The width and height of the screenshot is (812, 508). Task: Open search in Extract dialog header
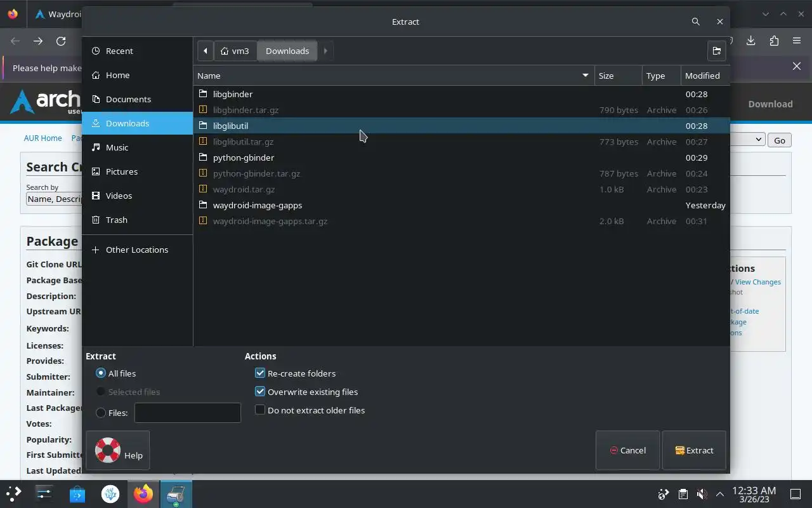pos(696,22)
